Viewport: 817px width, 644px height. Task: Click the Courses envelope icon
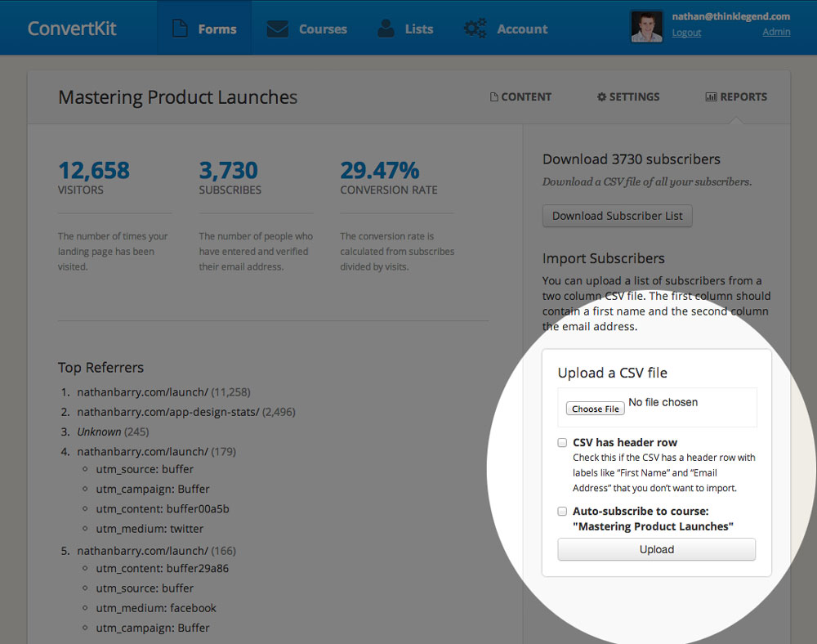(278, 29)
